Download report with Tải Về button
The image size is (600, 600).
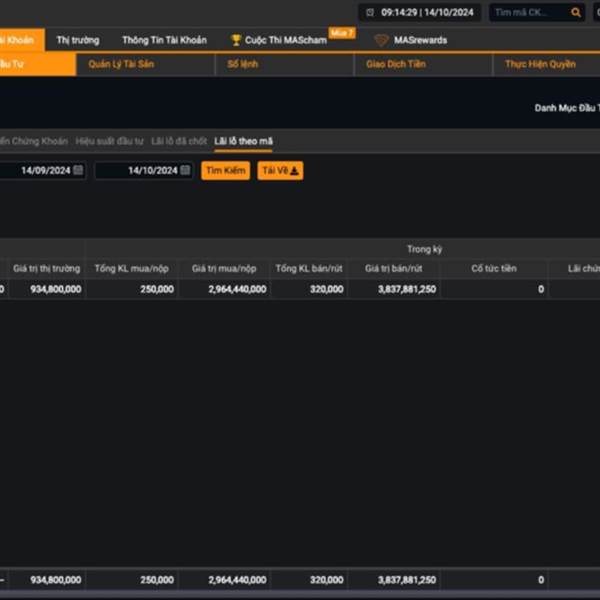(x=280, y=171)
